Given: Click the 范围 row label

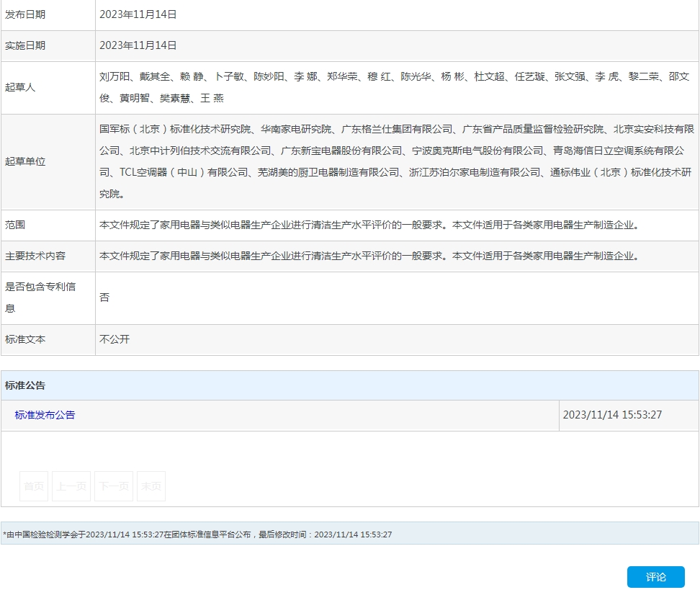Looking at the screenshot, I should (x=15, y=225).
